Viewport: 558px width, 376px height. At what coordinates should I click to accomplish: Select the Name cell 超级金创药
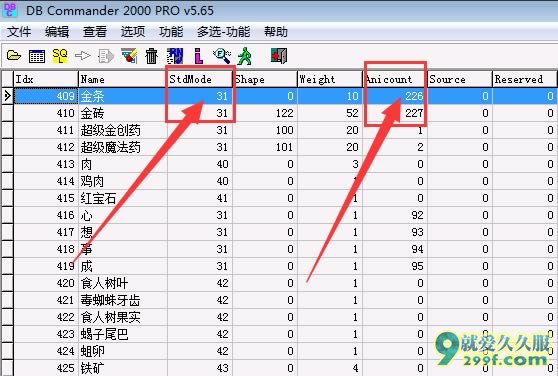point(123,130)
